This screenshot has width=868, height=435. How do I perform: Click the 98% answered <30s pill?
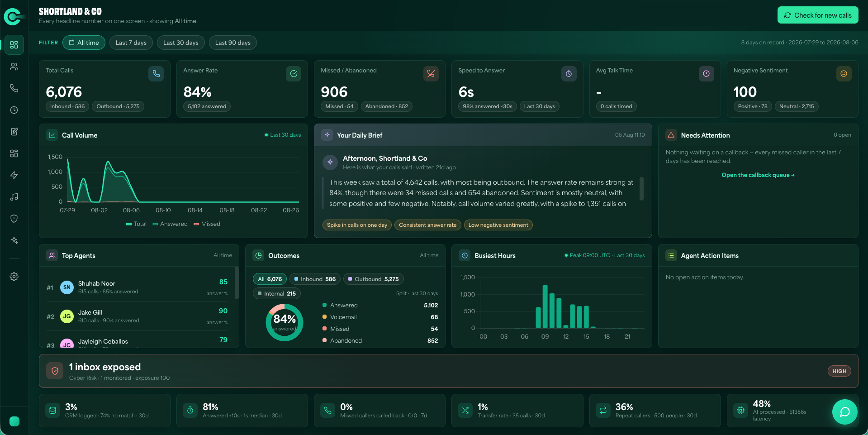tap(487, 106)
